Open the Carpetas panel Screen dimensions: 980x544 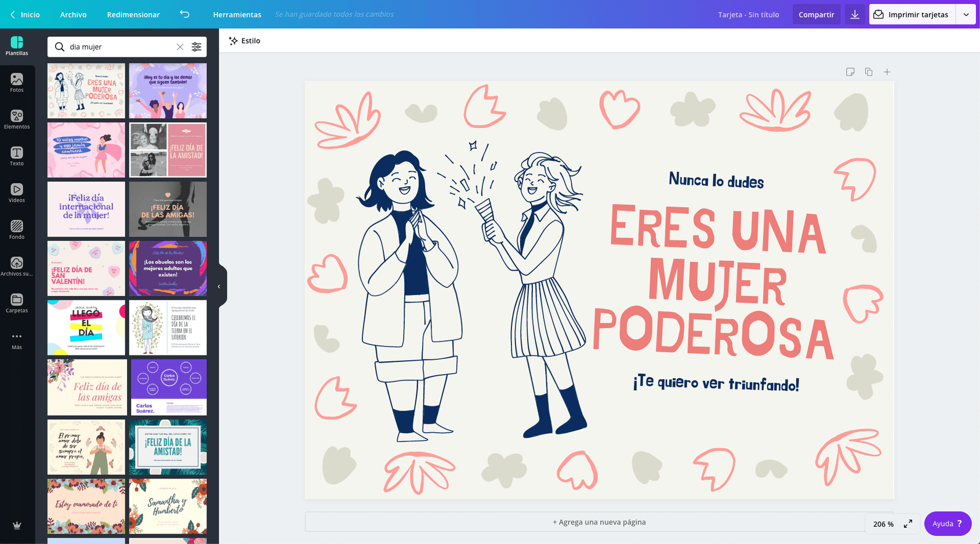point(16,302)
